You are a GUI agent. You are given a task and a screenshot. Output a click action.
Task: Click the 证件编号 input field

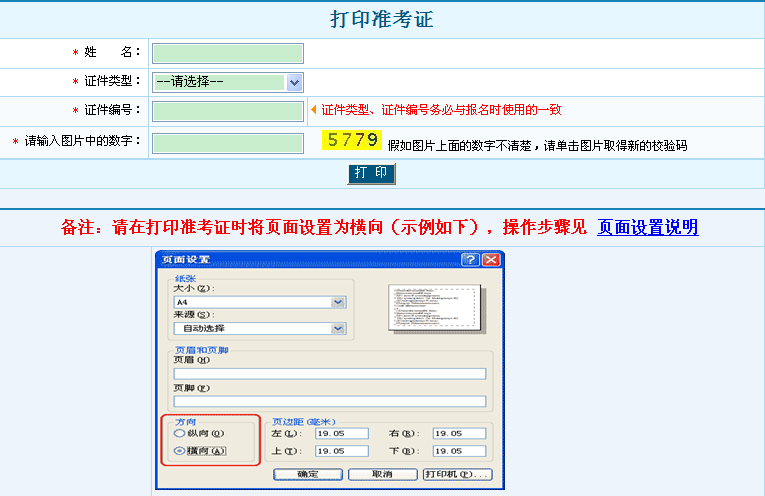point(227,111)
